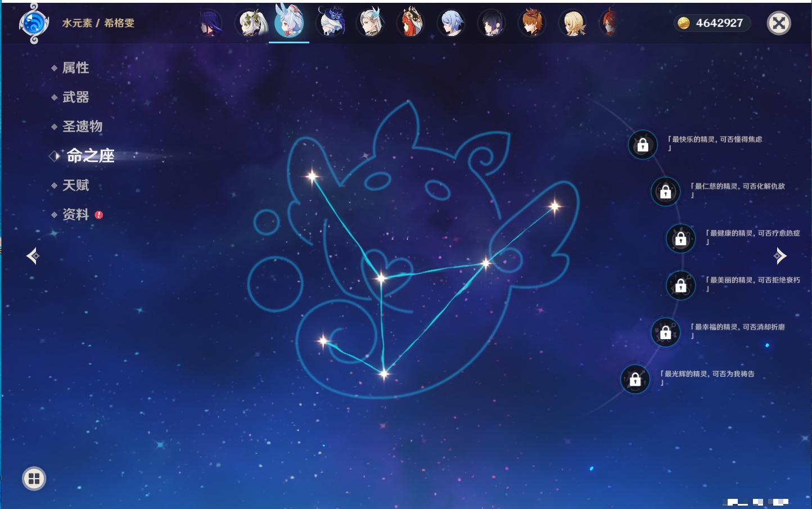Image resolution: width=812 pixels, height=509 pixels.
Task: Click the Mora balance 4642927
Action: coord(719,23)
